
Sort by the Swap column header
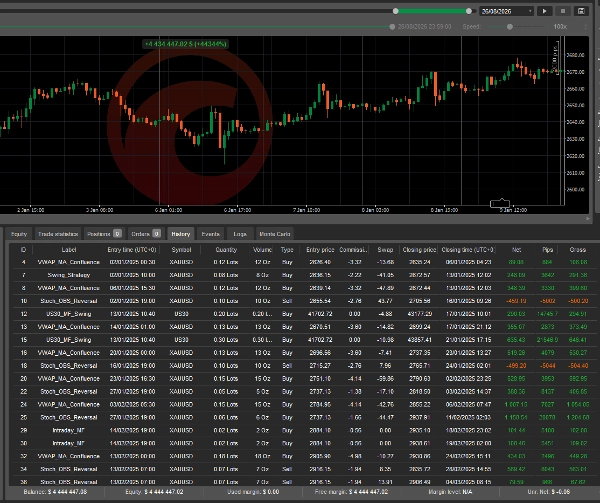(x=385, y=249)
